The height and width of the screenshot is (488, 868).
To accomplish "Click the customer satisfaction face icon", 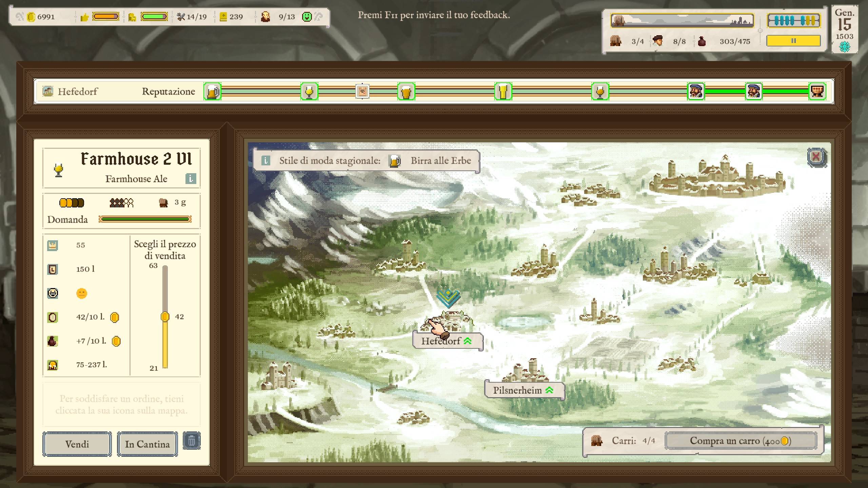I will tap(53, 293).
